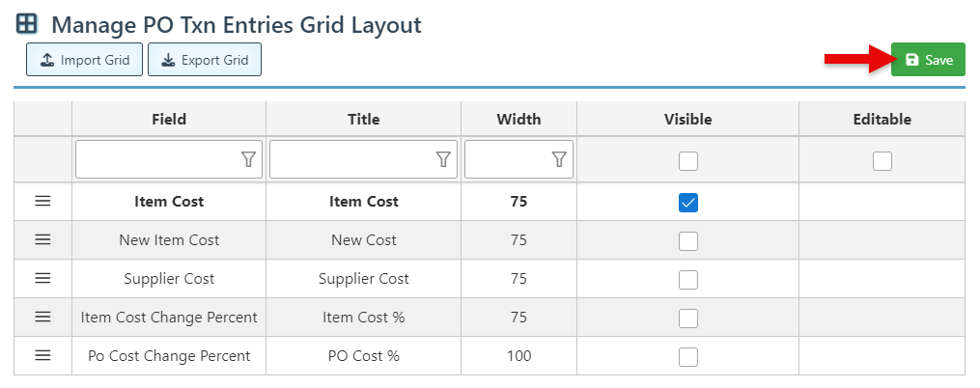Screen dimensions: 980x388
Task: Check Visible for Po Cost Change Percent row
Action: click(x=687, y=356)
